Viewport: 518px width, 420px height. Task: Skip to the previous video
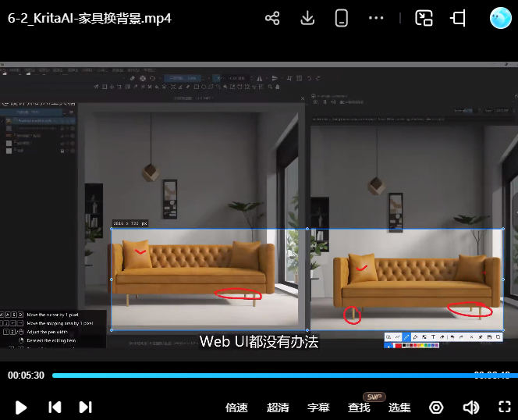55,407
